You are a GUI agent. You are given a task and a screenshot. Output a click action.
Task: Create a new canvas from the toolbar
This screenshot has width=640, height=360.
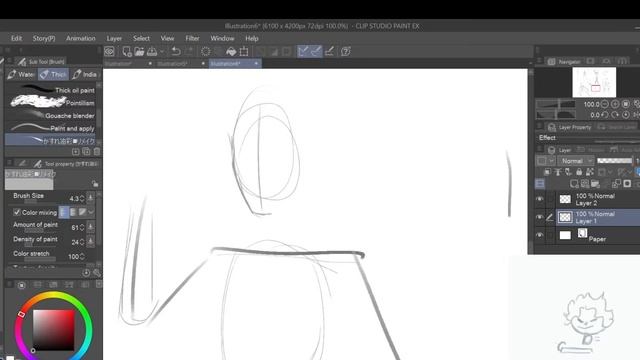127,51
